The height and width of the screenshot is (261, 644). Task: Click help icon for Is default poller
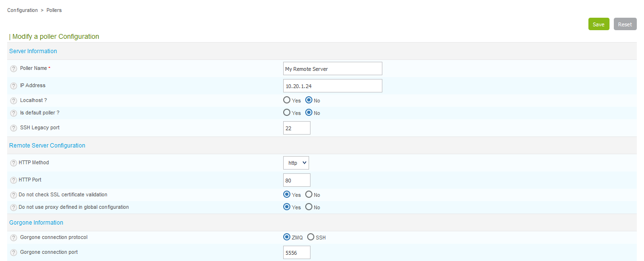pyautogui.click(x=13, y=113)
